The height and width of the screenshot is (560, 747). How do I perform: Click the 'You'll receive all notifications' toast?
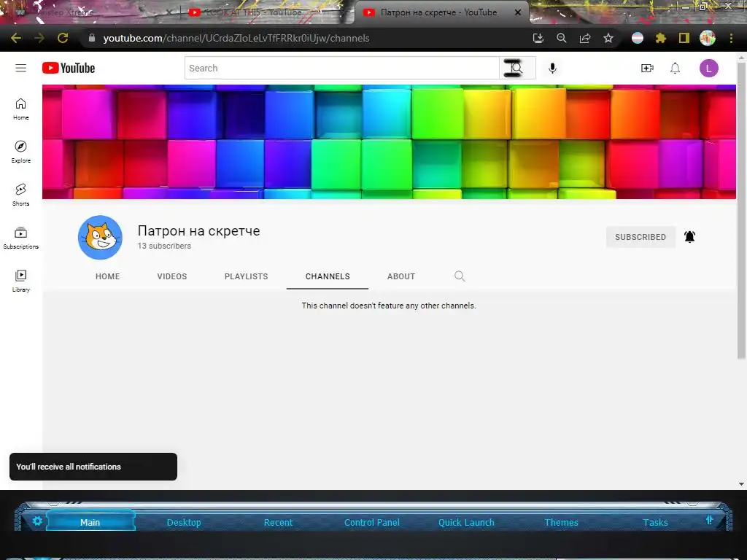point(93,467)
